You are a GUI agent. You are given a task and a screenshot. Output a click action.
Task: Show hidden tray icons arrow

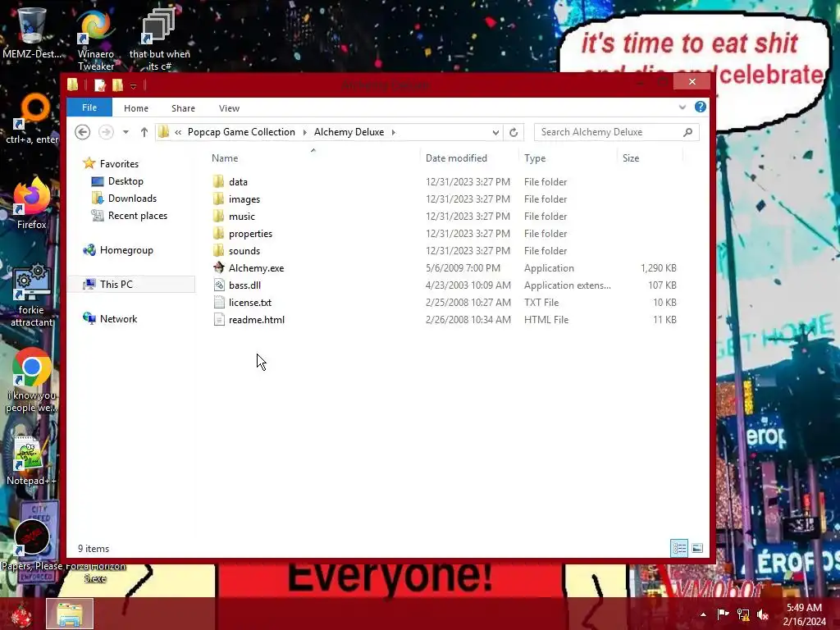click(x=703, y=614)
